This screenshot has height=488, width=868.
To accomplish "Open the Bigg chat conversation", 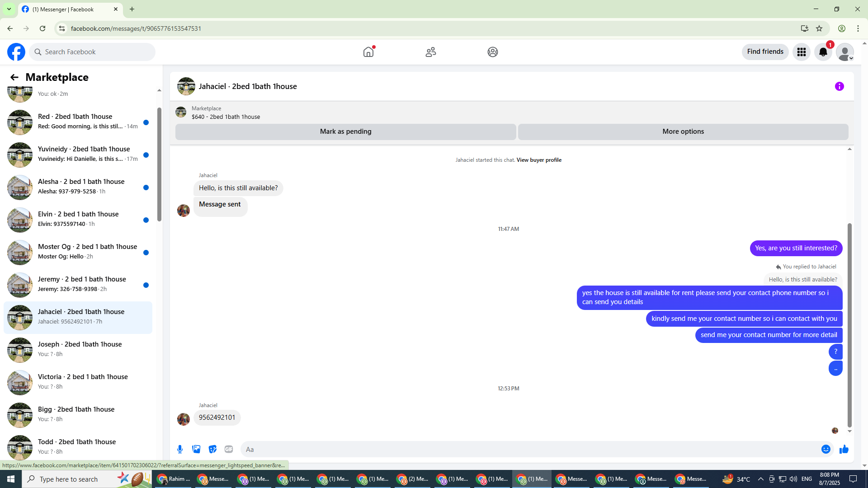I will [78, 415].
